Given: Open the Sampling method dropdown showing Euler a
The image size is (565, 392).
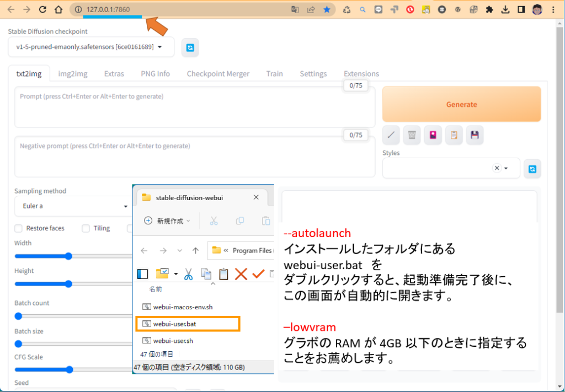Looking at the screenshot, I should (x=72, y=207).
